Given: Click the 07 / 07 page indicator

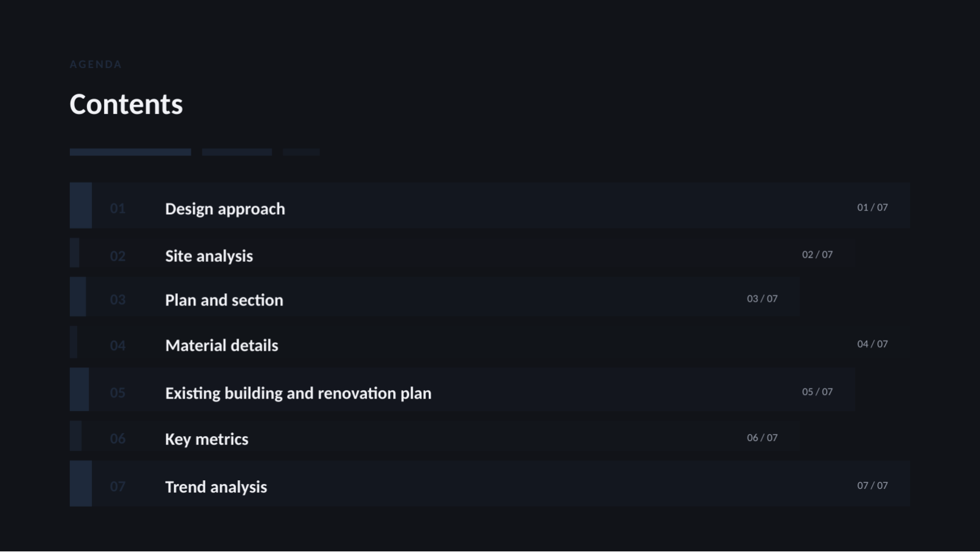Looking at the screenshot, I should tap(872, 486).
